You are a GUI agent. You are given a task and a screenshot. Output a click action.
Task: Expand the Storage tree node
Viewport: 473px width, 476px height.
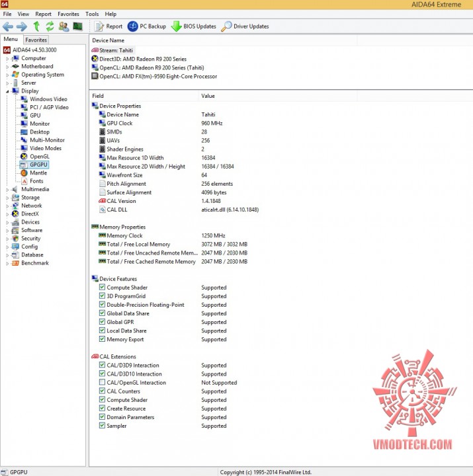point(7,198)
